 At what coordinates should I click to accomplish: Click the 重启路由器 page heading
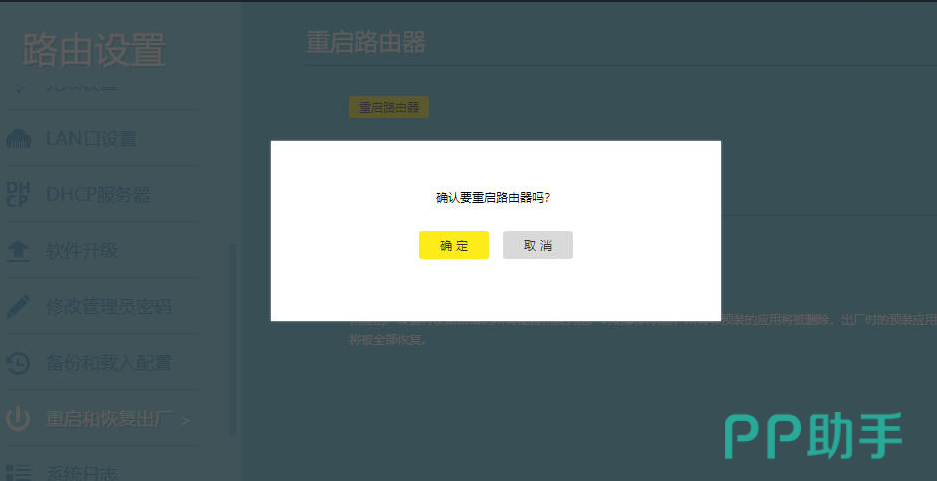coord(366,42)
